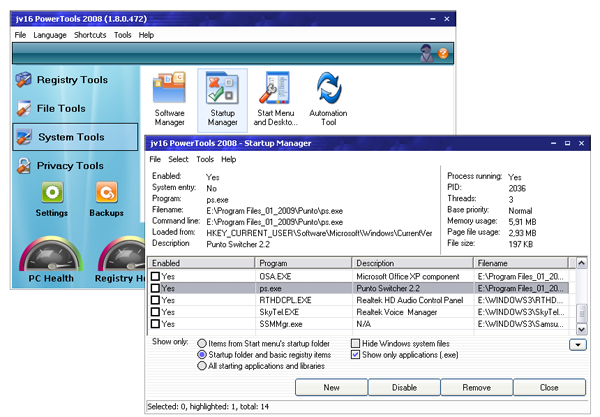
Task: Click the Remove button
Action: (x=476, y=388)
